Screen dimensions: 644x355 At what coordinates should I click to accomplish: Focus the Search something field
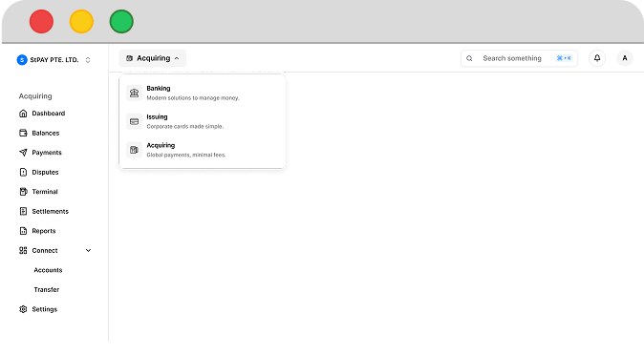tap(519, 58)
